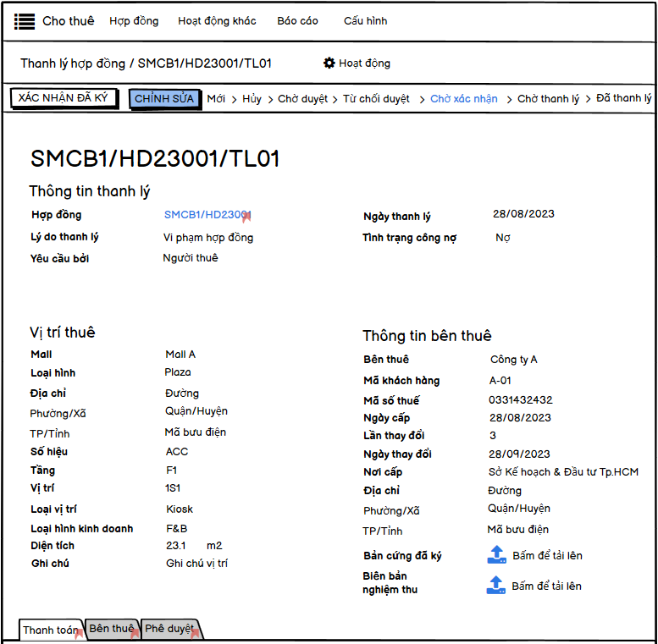The width and height of the screenshot is (658, 644).
Task: Click the Kiosk location type value
Action: (180, 509)
